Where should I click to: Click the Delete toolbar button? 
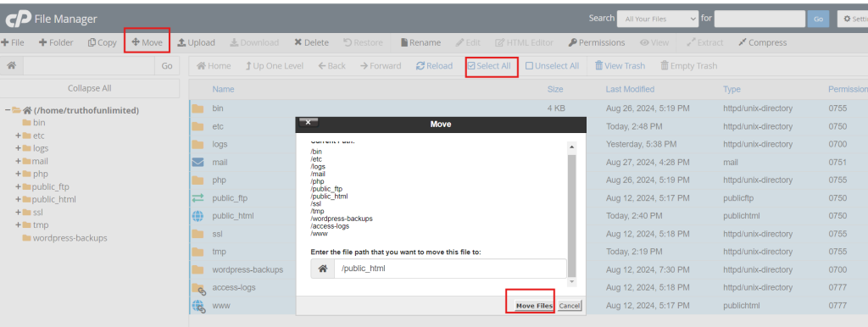(311, 42)
